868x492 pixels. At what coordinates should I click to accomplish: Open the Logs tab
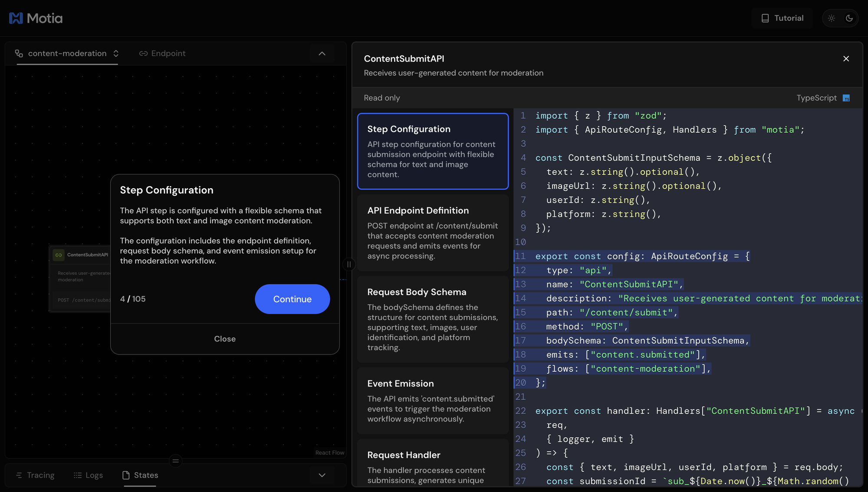pyautogui.click(x=89, y=475)
